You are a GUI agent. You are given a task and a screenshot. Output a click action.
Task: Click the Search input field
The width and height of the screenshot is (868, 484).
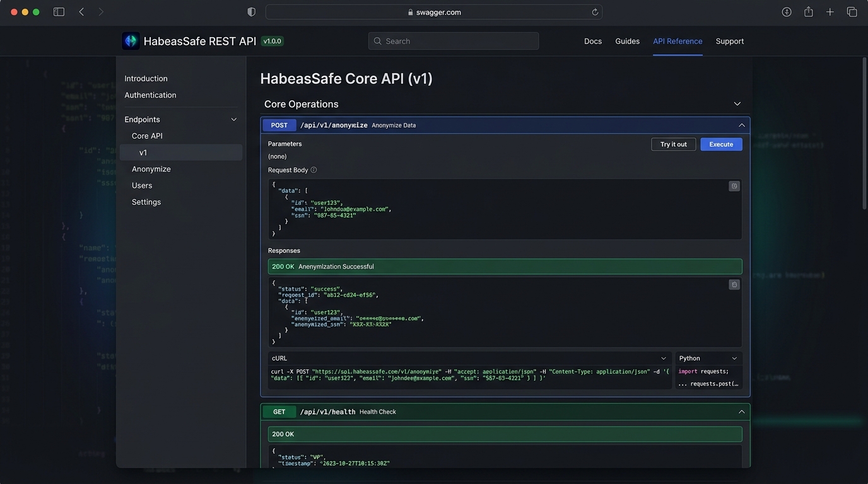click(x=454, y=41)
